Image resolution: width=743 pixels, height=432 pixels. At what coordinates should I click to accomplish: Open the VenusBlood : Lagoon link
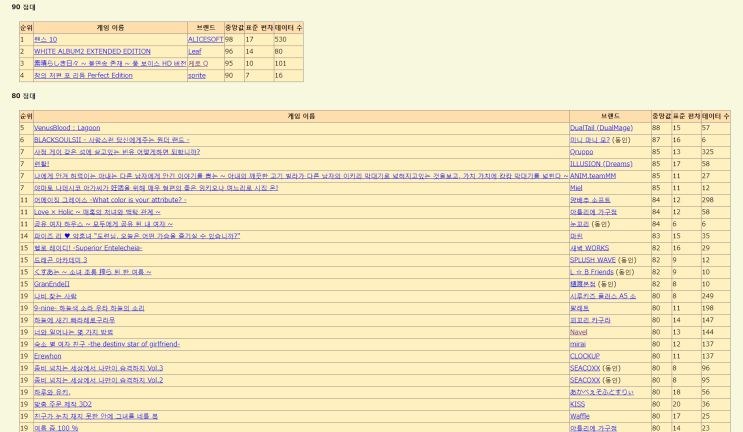[67, 128]
